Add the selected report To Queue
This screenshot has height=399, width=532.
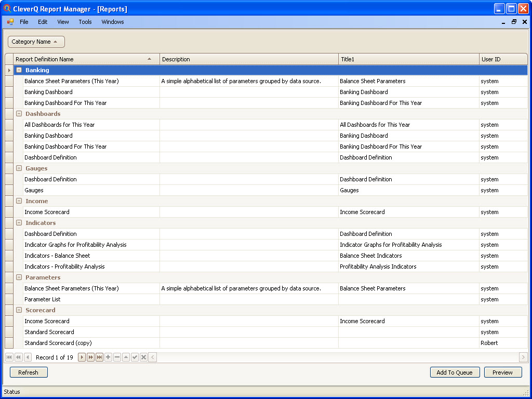455,372
